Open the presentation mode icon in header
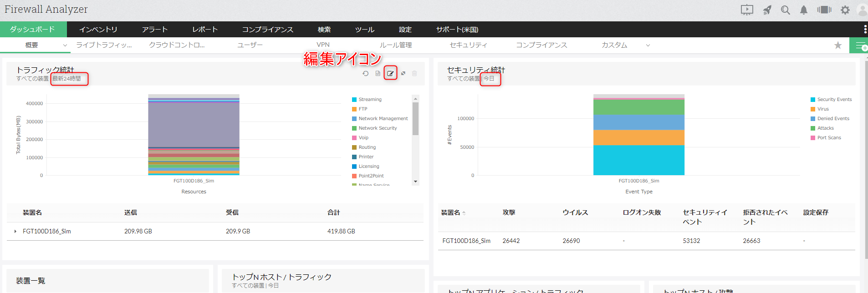This screenshot has height=293, width=868. point(747,10)
